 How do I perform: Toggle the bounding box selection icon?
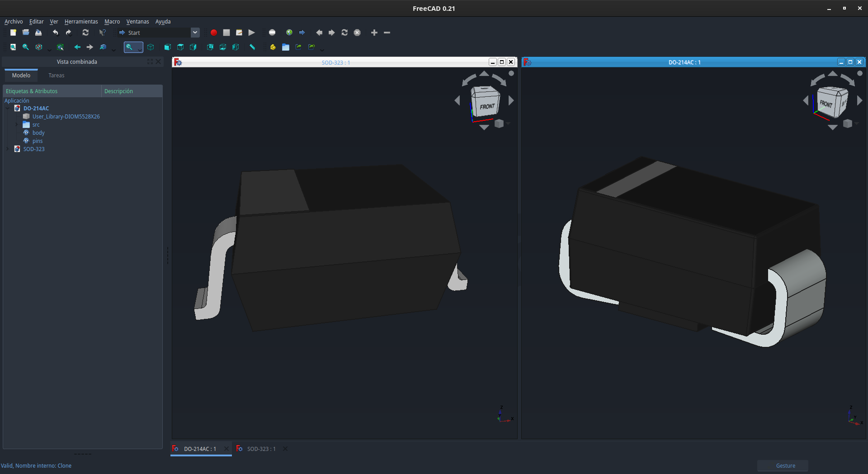[x=60, y=47]
